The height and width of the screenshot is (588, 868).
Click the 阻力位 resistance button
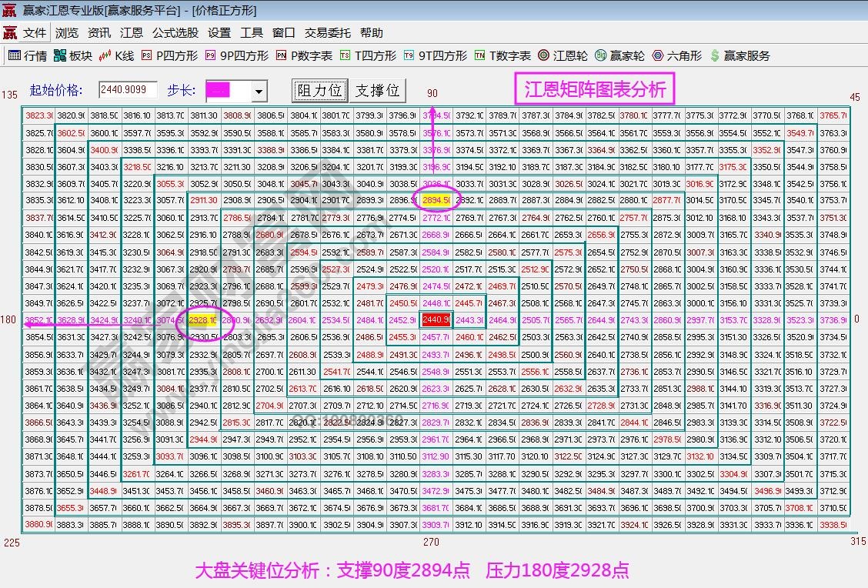319,89
